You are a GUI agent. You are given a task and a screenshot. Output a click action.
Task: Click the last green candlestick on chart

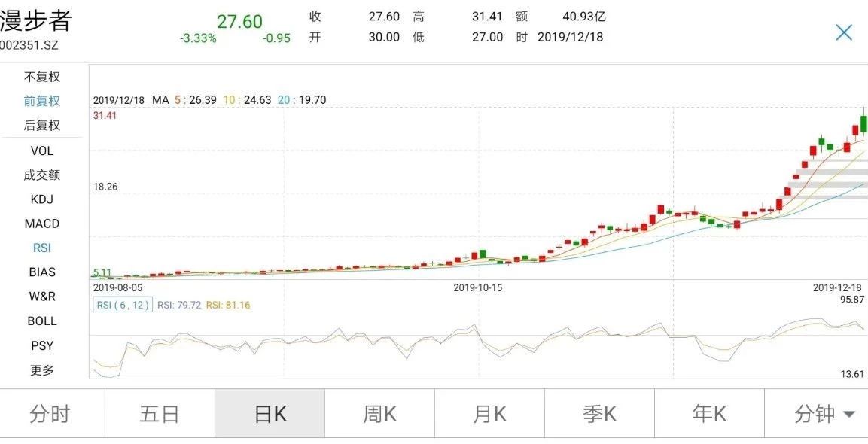point(863,123)
